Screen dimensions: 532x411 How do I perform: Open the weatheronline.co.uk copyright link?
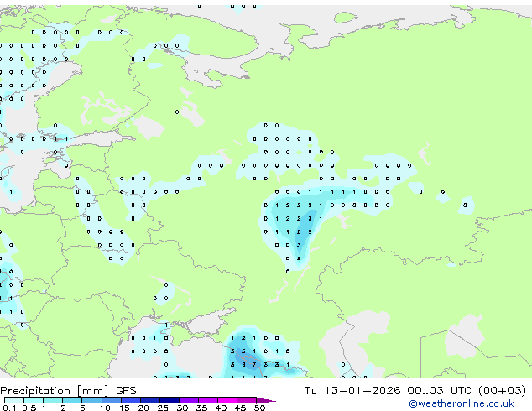point(462,403)
